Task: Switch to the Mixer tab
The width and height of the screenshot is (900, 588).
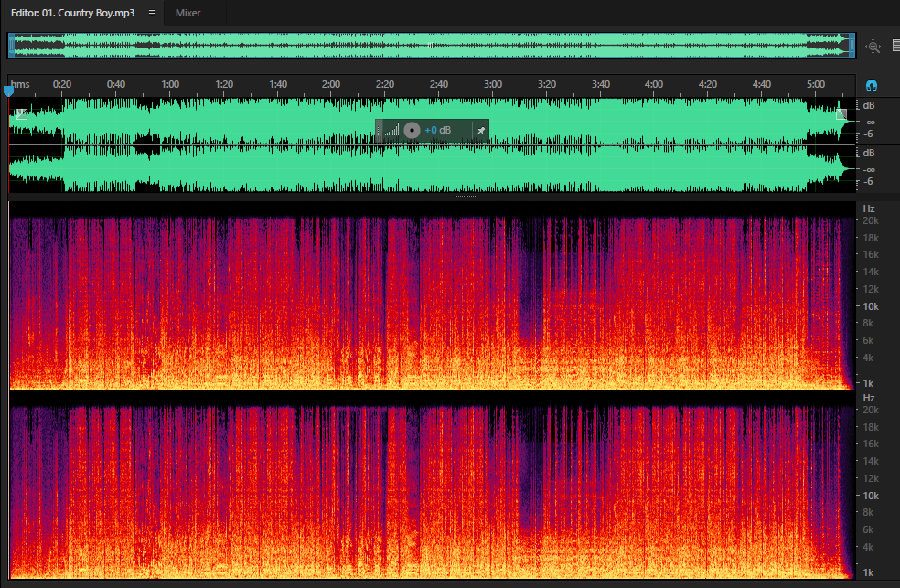Action: pos(187,13)
